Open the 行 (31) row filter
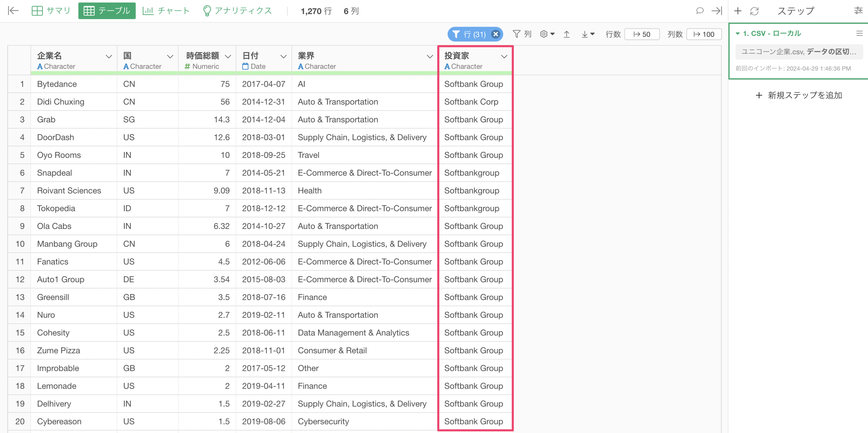This screenshot has height=433, width=868. click(470, 34)
